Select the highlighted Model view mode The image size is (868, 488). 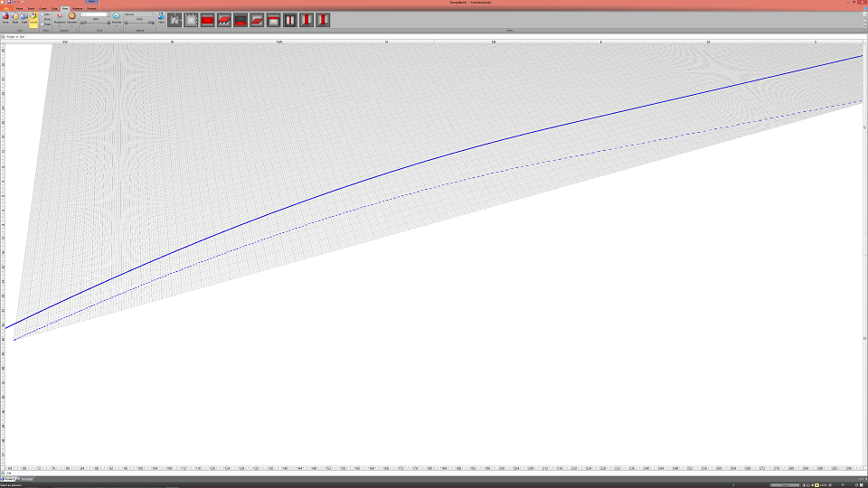33,19
